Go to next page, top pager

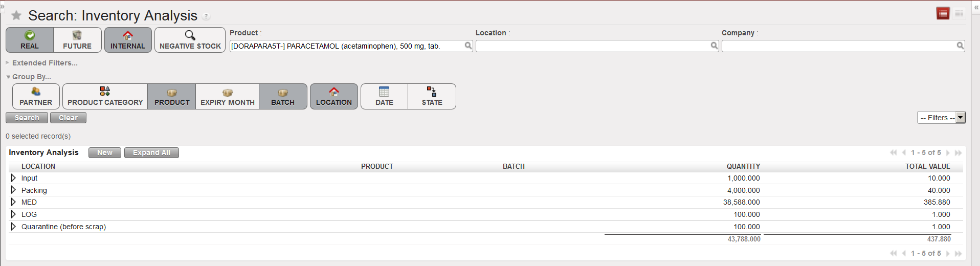coord(948,152)
